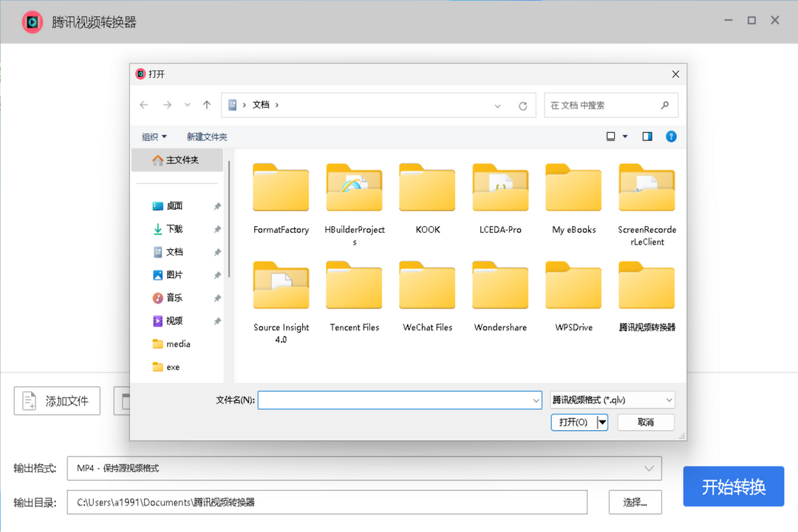Viewport: 798px width, 532px height.
Task: Click the blue 开始转换 button
Action: (733, 486)
